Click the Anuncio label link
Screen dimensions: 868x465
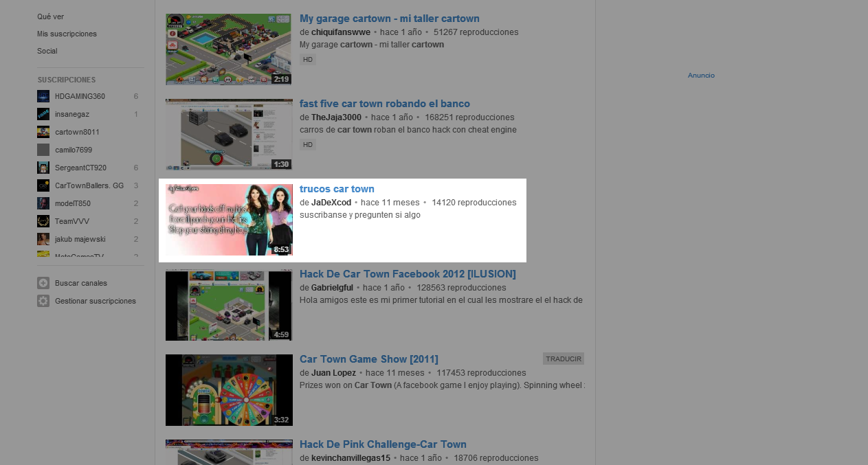click(x=701, y=76)
